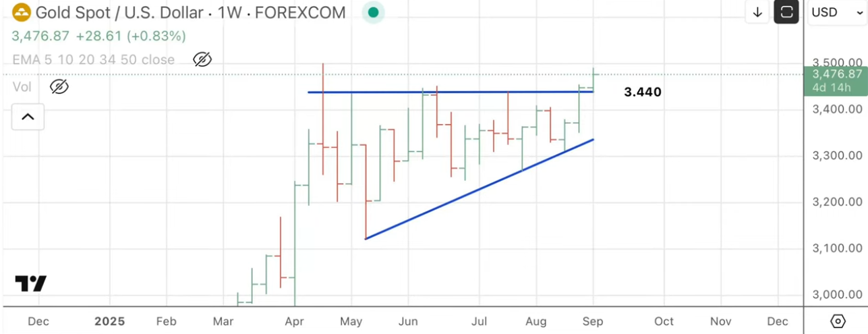Image resolution: width=868 pixels, height=334 pixels.
Task: Click the green market status dot
Action: (373, 12)
